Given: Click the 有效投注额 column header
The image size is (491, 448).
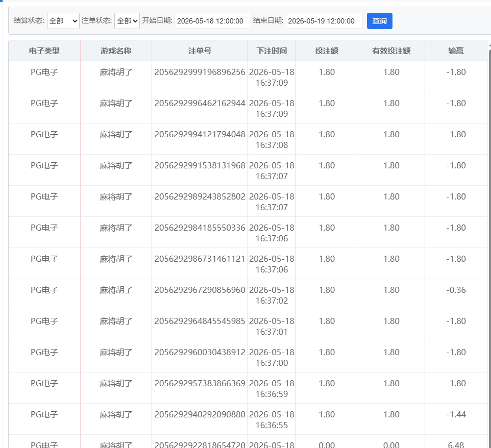Looking at the screenshot, I should pos(391,51).
